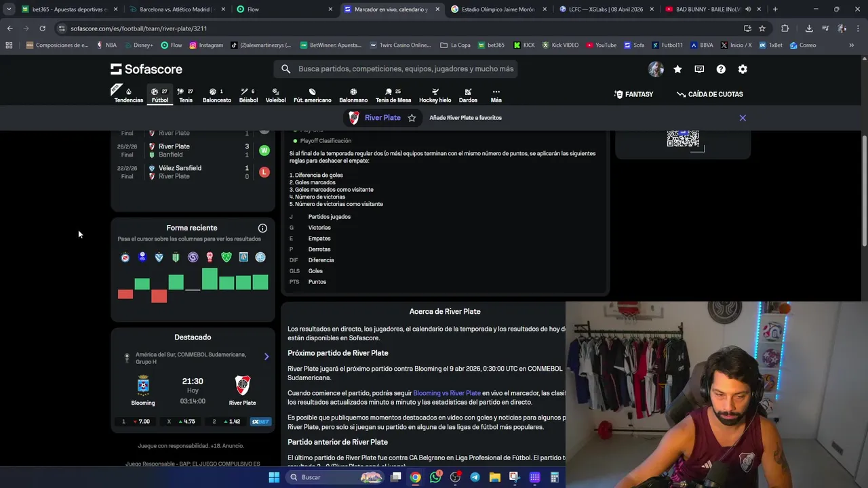Select the Dardos sport icon
The height and width of the screenshot is (488, 868).
tap(468, 95)
